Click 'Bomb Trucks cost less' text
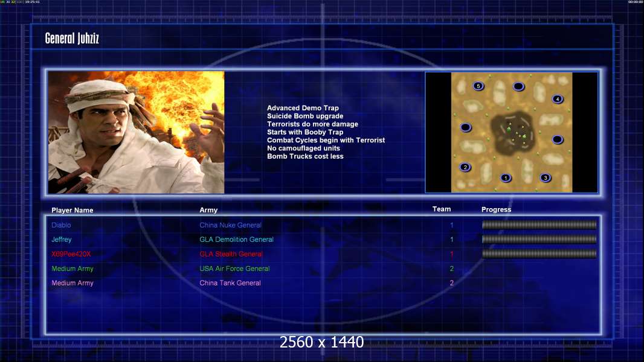 [305, 156]
